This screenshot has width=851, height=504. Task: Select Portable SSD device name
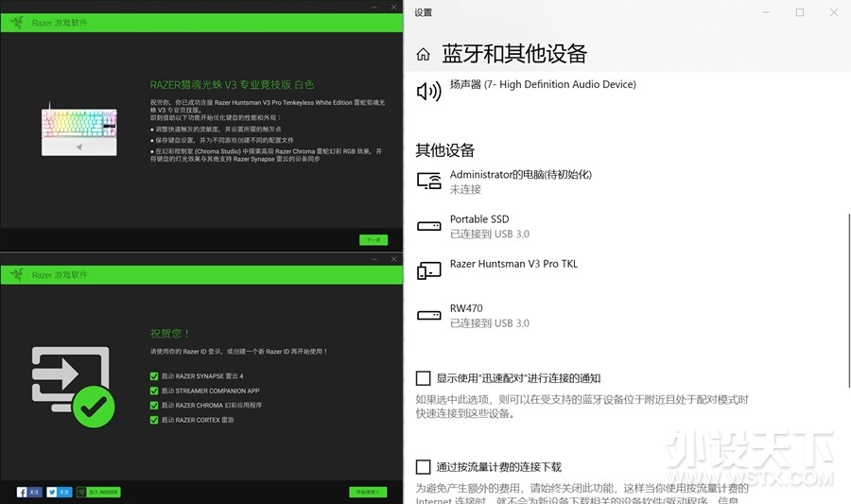click(x=479, y=219)
